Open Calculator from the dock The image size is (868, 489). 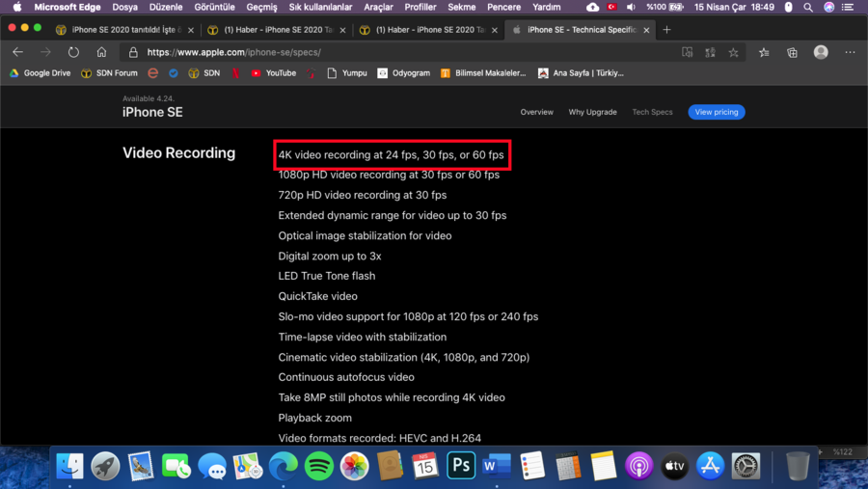click(x=568, y=466)
